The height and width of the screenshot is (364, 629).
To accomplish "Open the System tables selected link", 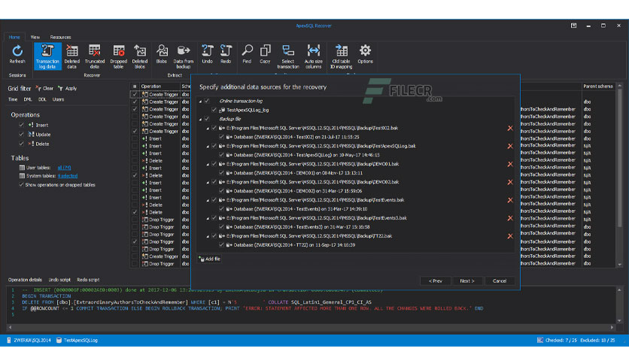I will pyautogui.click(x=68, y=176).
